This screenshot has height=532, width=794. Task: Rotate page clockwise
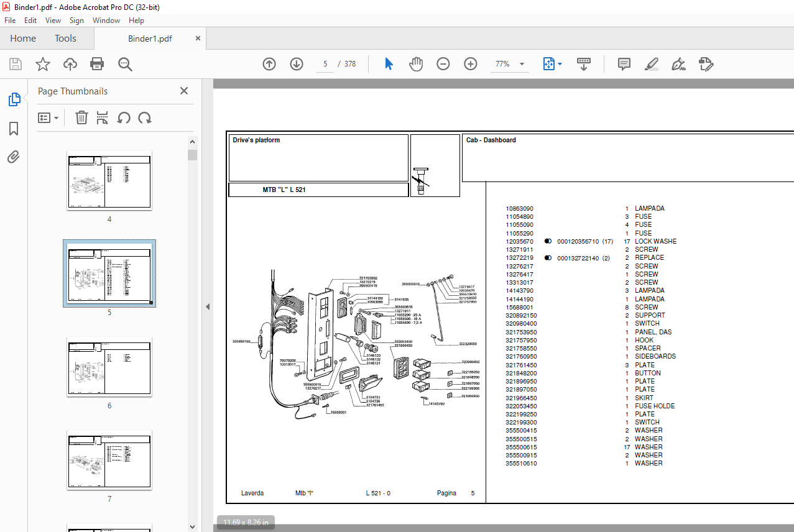[x=145, y=118]
